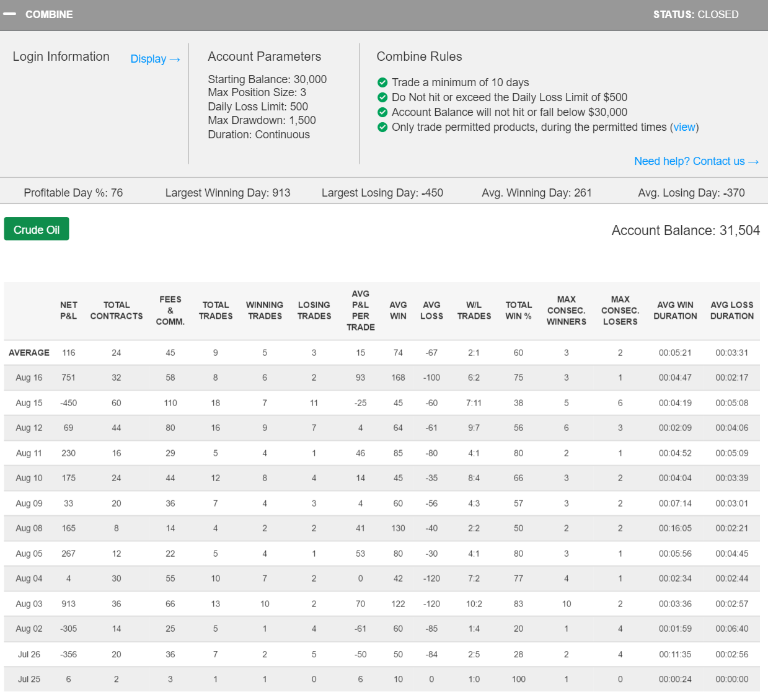Click the FEES & COMM. column header

(170, 310)
